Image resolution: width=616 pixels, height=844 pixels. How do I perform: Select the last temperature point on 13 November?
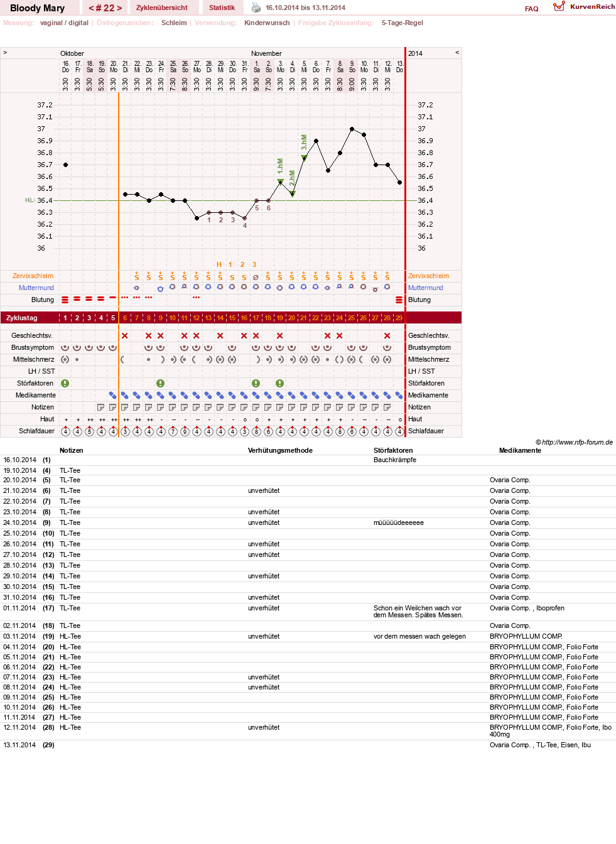(399, 182)
